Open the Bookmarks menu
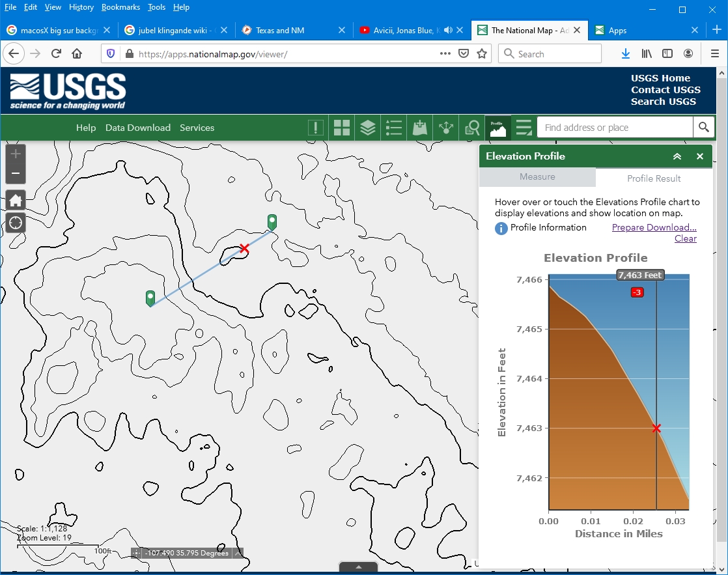728x575 pixels. 120,7
